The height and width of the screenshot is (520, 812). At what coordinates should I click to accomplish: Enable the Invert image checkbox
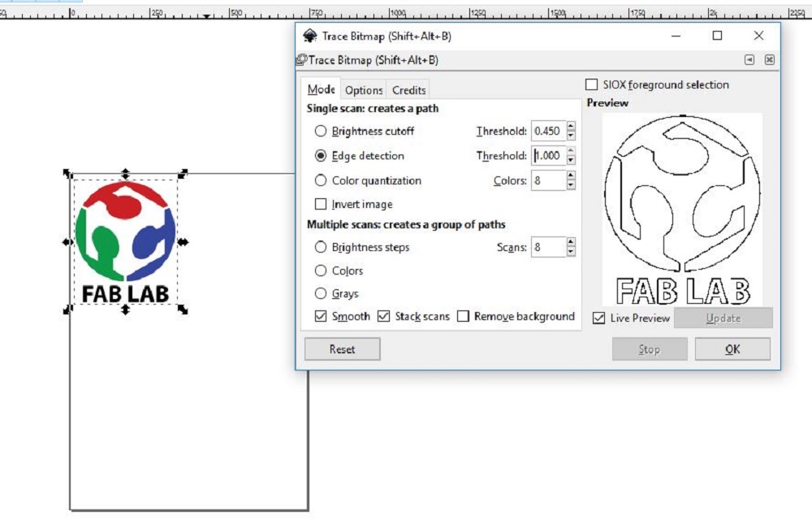tap(321, 204)
